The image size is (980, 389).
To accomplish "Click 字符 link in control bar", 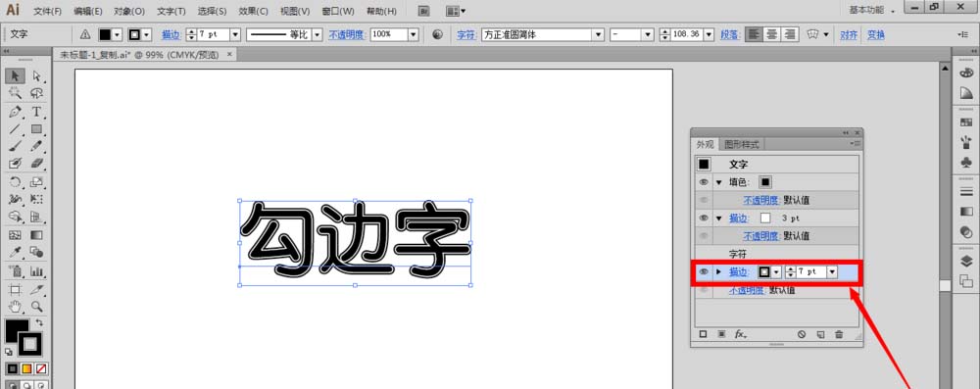I will (x=465, y=35).
